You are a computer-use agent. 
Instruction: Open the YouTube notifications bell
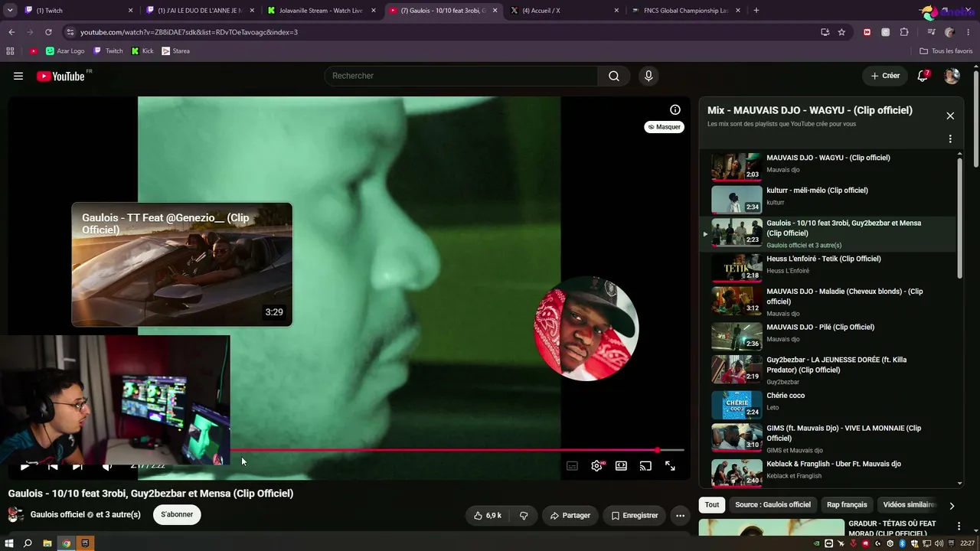pos(923,76)
